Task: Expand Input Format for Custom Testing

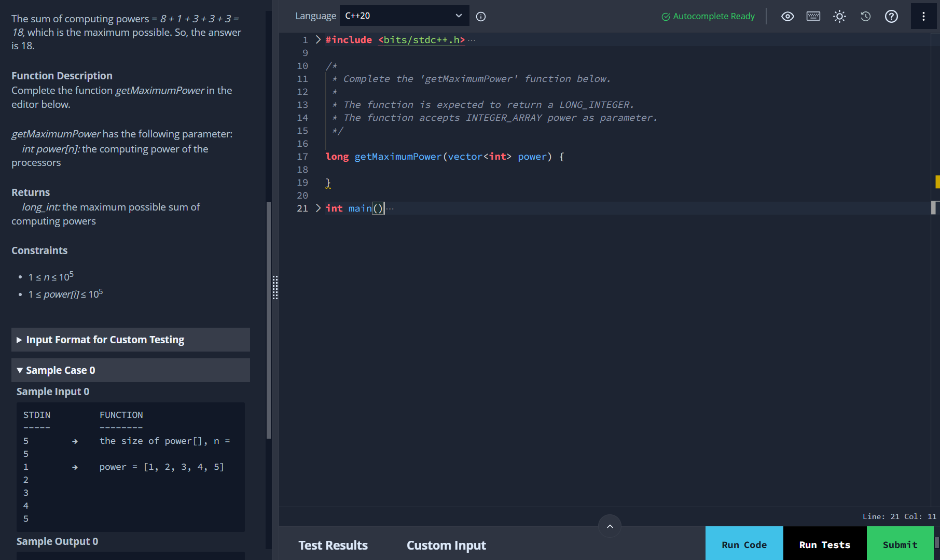Action: coord(131,340)
